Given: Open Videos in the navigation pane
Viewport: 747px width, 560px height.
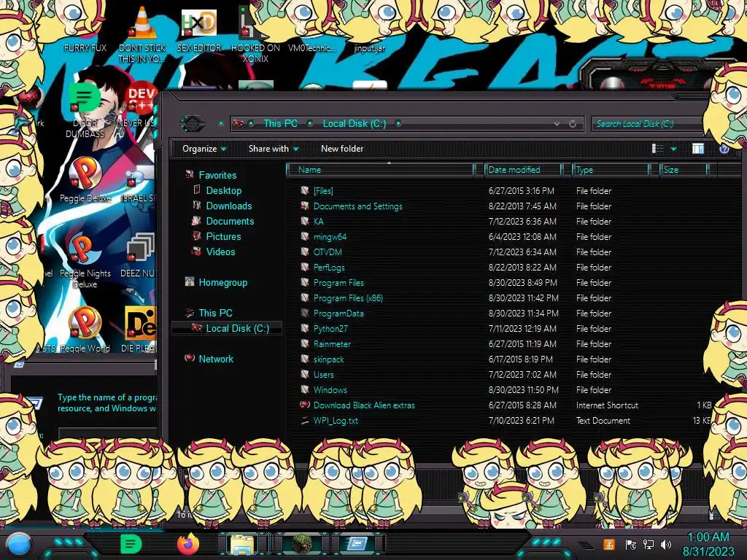Looking at the screenshot, I should [220, 252].
